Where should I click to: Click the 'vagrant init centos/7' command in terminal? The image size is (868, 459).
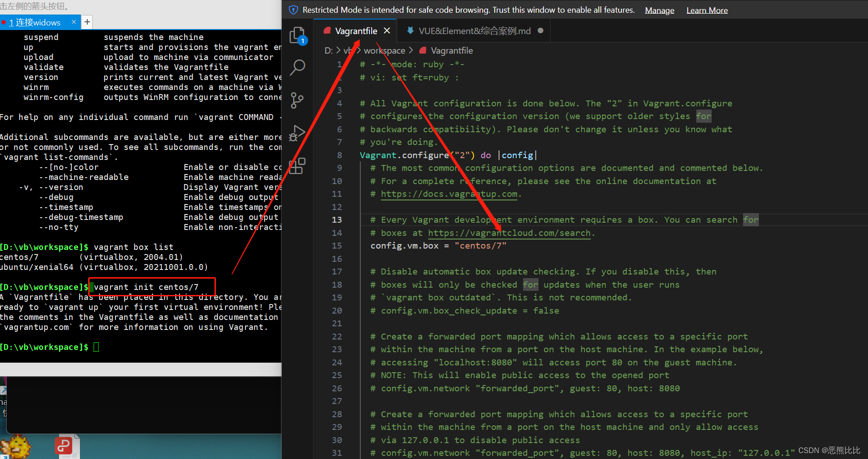coord(146,287)
